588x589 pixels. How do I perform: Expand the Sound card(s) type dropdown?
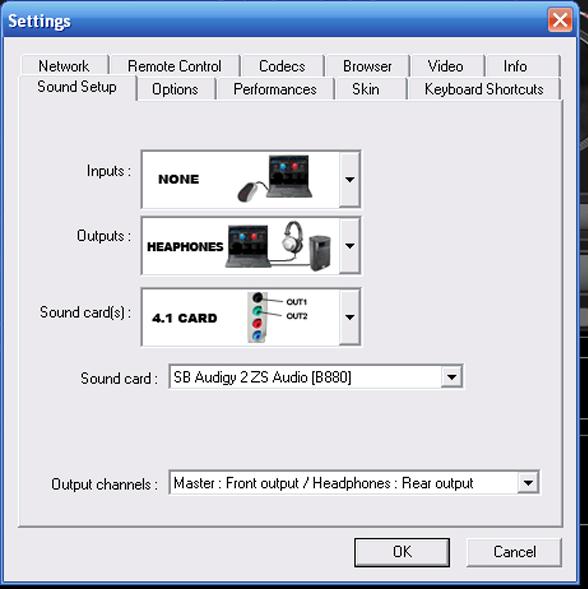click(349, 317)
